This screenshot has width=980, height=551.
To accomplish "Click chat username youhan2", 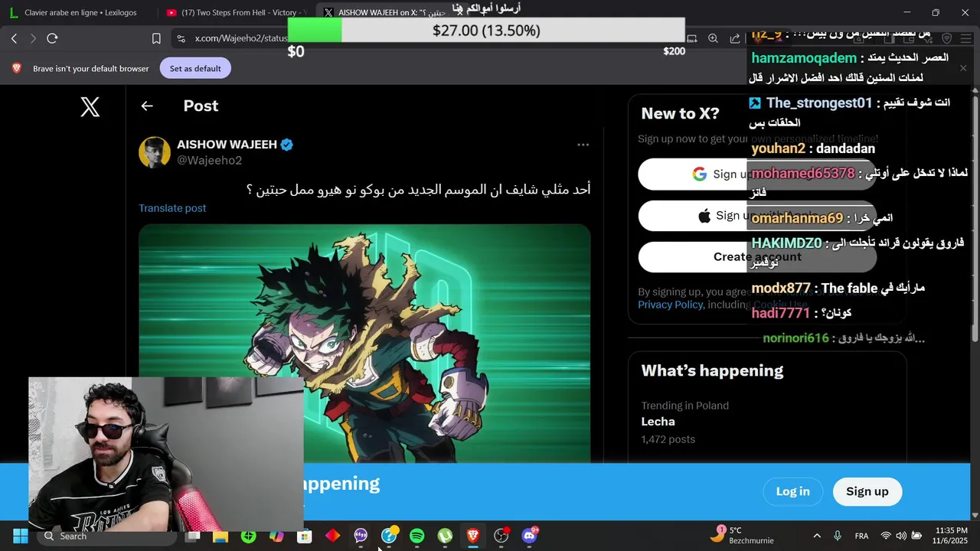I will 779,148.
